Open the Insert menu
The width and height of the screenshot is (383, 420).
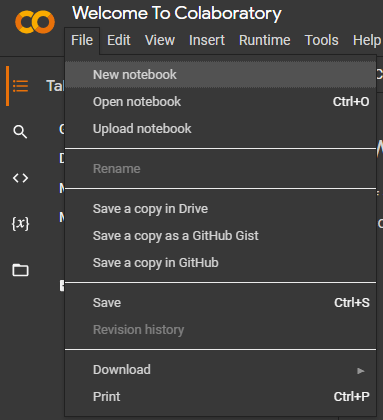[207, 40]
